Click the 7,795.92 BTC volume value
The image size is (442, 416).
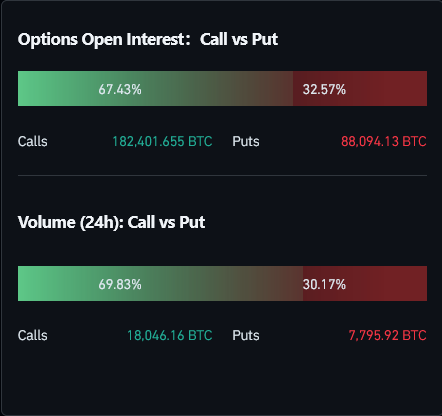point(387,335)
